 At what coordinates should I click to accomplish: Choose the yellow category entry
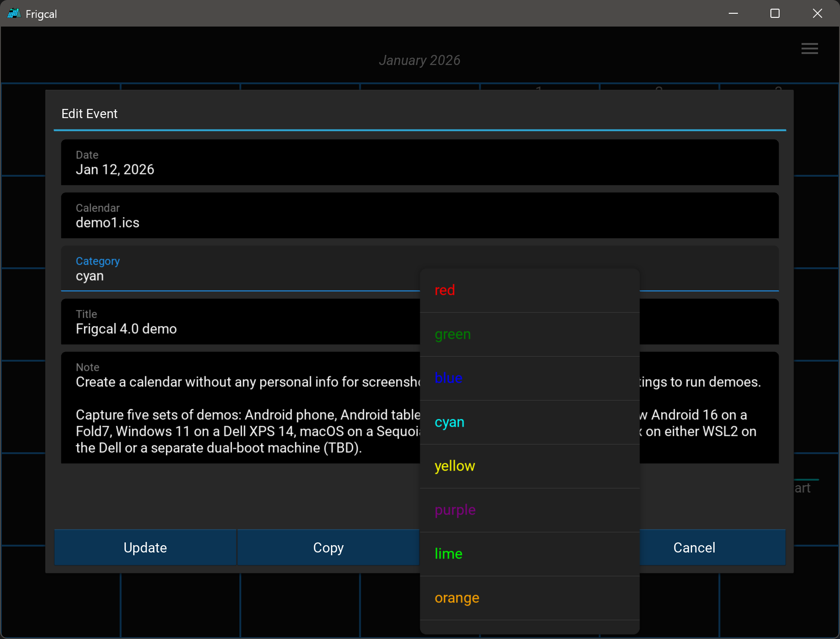coord(529,466)
